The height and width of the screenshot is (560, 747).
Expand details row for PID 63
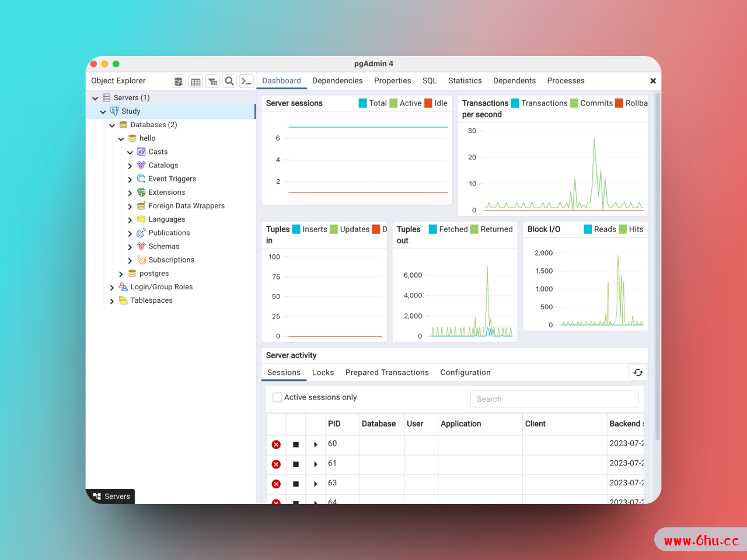[x=316, y=484]
